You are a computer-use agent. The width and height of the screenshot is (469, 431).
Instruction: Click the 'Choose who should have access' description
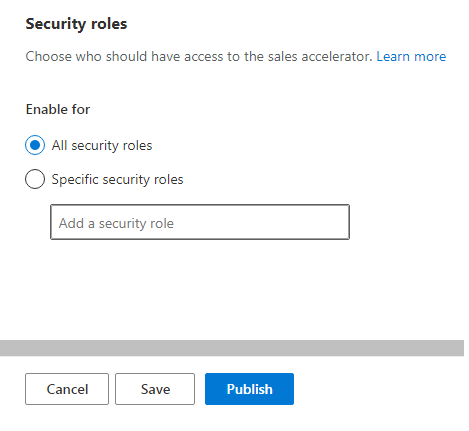tap(199, 56)
